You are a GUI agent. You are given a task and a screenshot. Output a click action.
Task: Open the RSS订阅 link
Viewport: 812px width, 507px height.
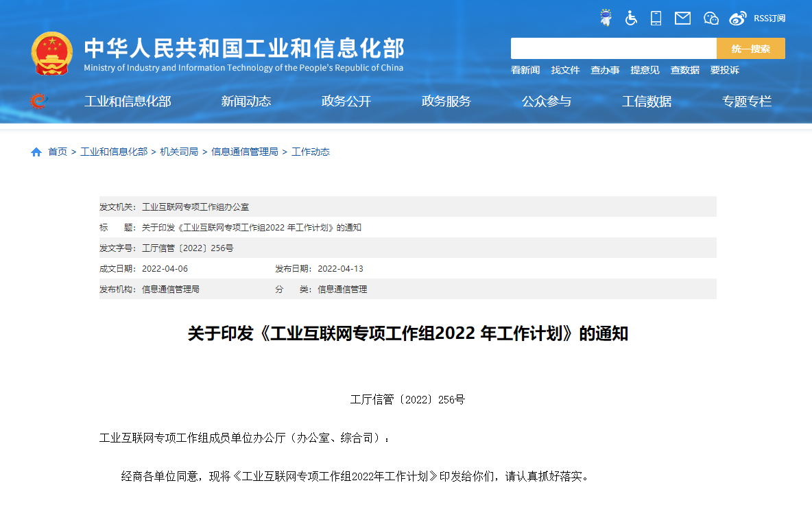769,19
